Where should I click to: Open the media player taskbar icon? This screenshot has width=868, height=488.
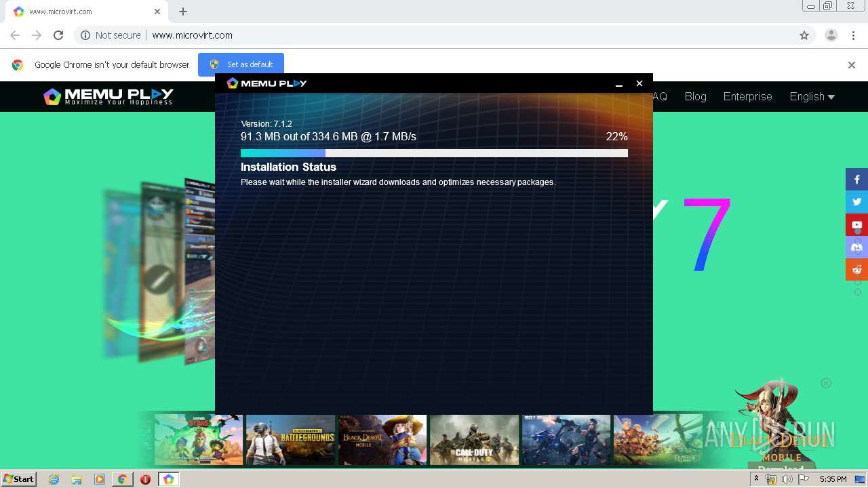pyautogui.click(x=100, y=479)
